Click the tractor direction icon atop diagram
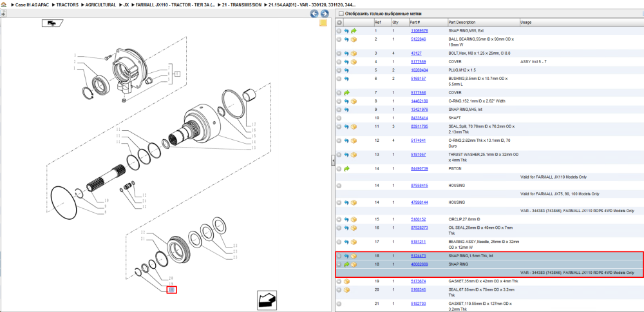The image size is (644, 312). pos(52,23)
